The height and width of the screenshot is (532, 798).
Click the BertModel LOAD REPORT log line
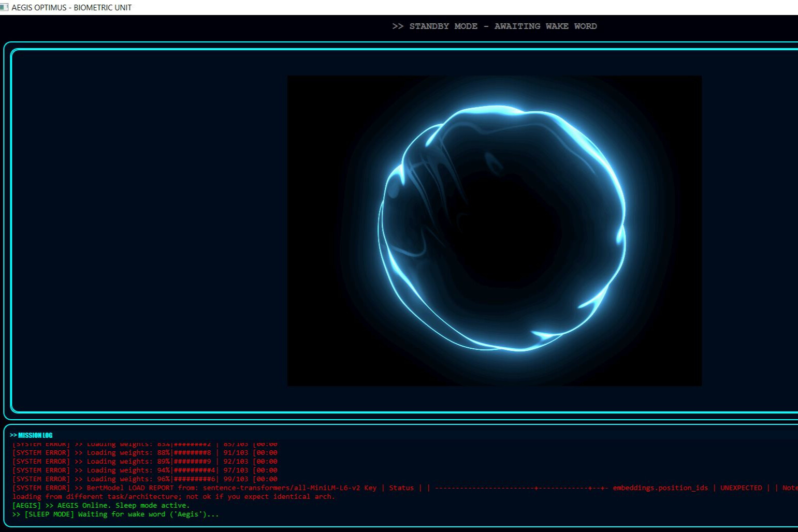coord(405,488)
